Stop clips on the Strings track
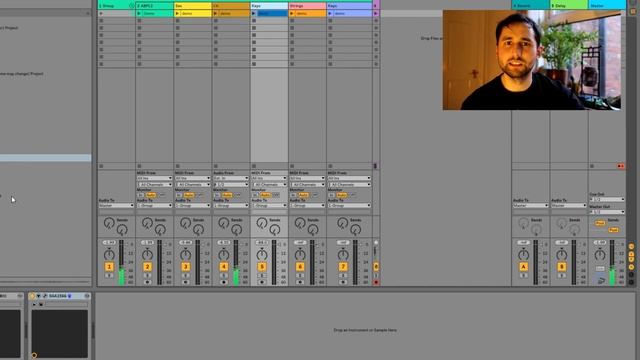 292,166
